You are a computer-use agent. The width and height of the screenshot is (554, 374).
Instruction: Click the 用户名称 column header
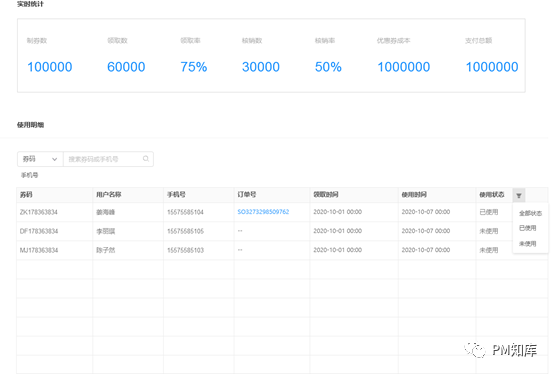pyautogui.click(x=109, y=195)
